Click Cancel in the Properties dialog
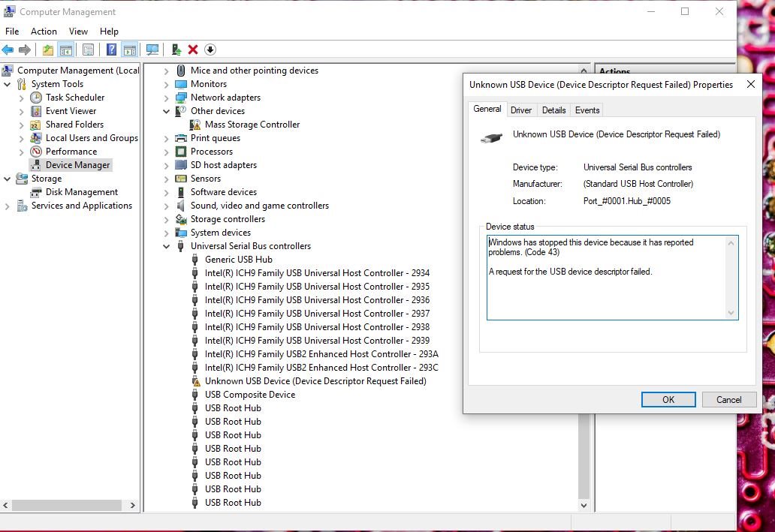Screen dimensions: 775x532 click(x=729, y=400)
